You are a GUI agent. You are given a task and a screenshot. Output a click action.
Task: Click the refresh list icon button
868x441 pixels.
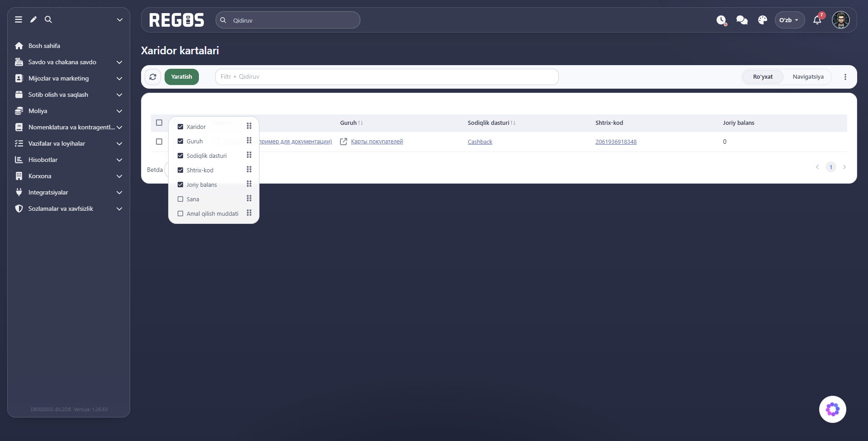tap(153, 77)
